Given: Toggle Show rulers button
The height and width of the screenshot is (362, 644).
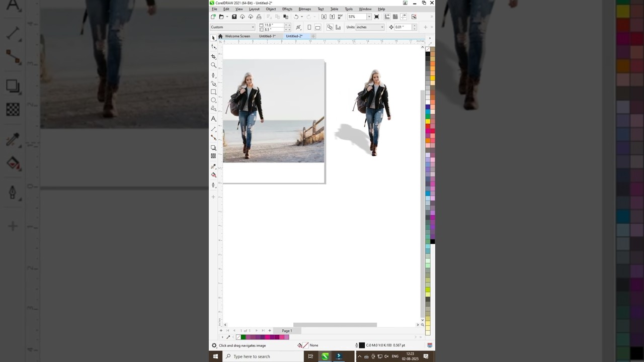Looking at the screenshot, I should (x=387, y=17).
